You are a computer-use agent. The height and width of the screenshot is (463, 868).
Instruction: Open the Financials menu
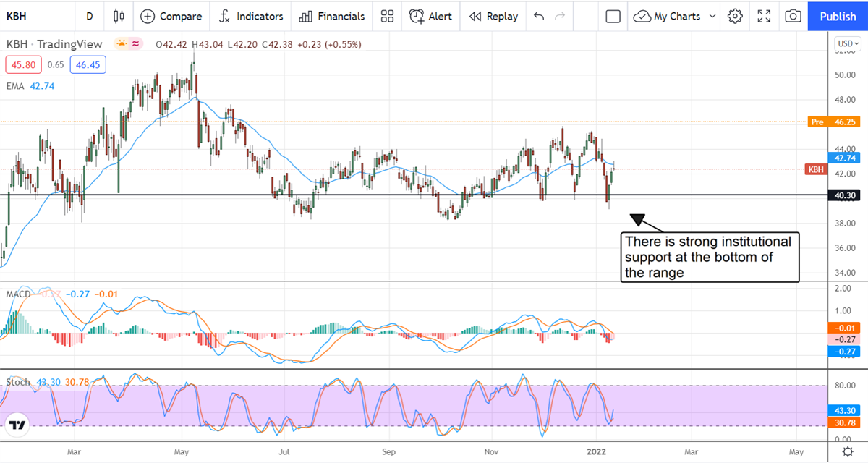coord(332,16)
